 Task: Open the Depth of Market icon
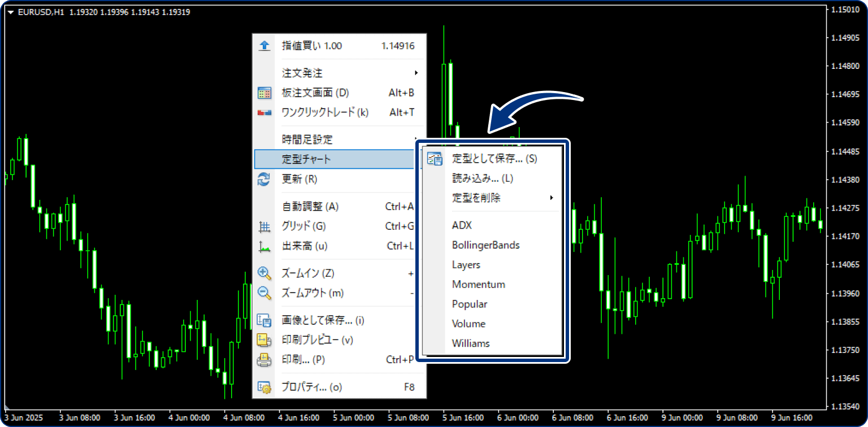click(x=264, y=93)
